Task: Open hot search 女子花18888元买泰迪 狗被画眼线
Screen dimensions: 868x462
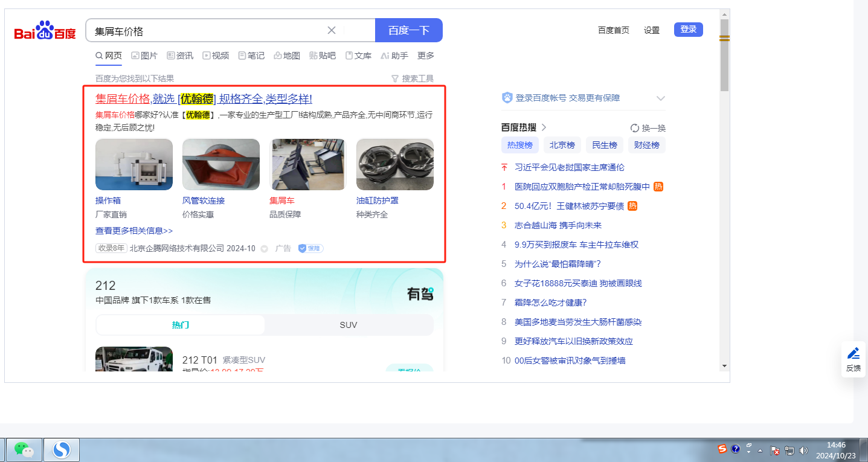Action: (578, 283)
